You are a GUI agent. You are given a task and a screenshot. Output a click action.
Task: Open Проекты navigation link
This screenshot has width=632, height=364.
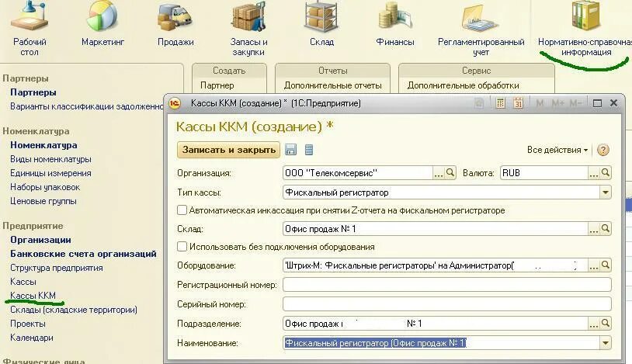click(x=28, y=324)
